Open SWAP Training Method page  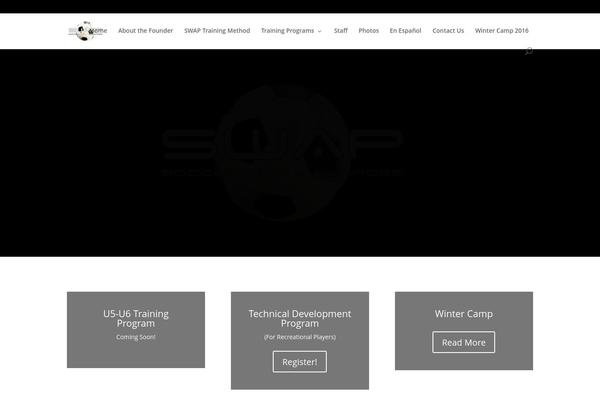click(217, 31)
